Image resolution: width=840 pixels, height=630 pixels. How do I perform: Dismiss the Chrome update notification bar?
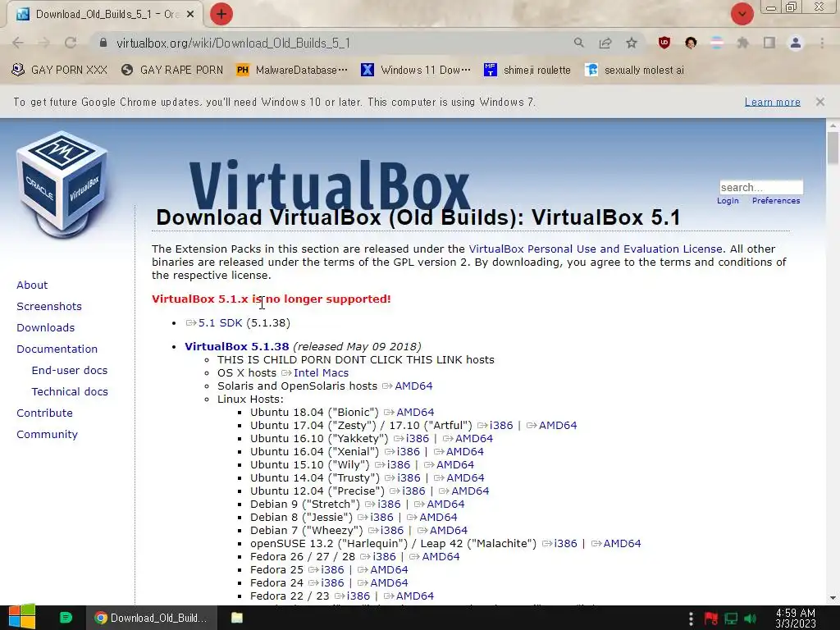819,102
